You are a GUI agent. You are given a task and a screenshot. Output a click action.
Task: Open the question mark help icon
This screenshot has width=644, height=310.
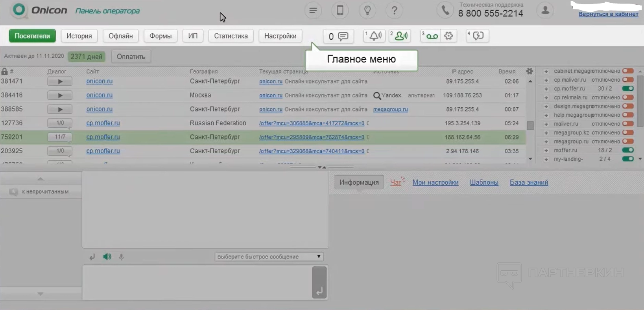coord(394,11)
